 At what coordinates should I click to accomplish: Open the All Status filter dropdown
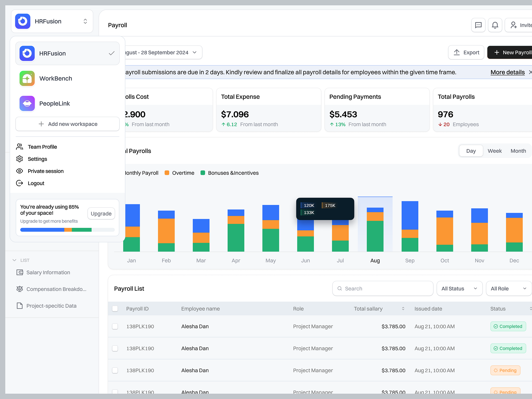(459, 288)
